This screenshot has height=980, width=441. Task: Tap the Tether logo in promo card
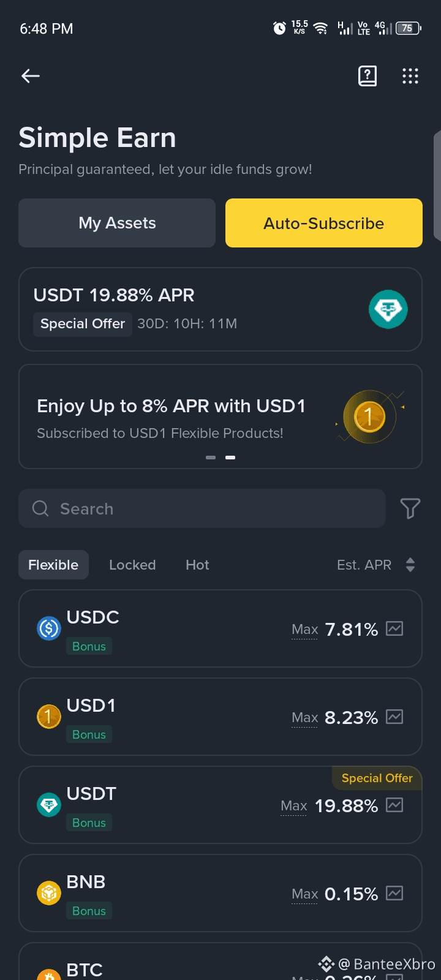(388, 309)
